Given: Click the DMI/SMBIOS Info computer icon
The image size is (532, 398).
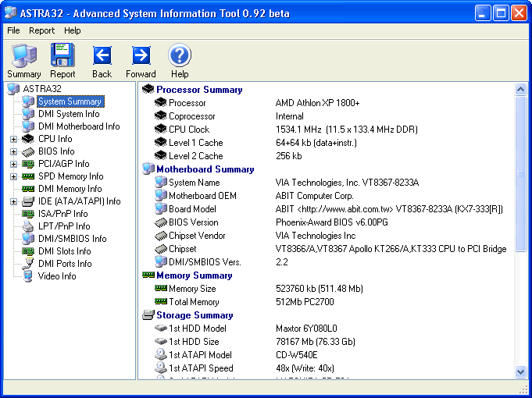Looking at the screenshot, I should click(x=28, y=239).
